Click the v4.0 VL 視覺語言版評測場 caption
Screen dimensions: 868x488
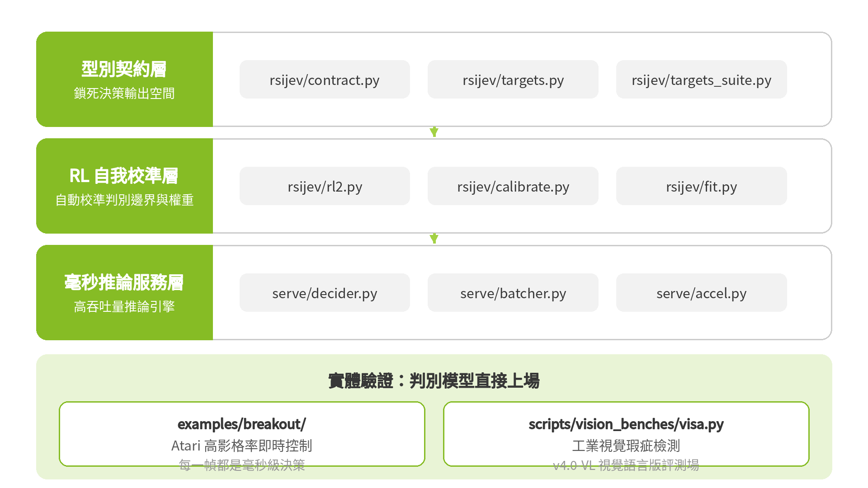tap(626, 465)
